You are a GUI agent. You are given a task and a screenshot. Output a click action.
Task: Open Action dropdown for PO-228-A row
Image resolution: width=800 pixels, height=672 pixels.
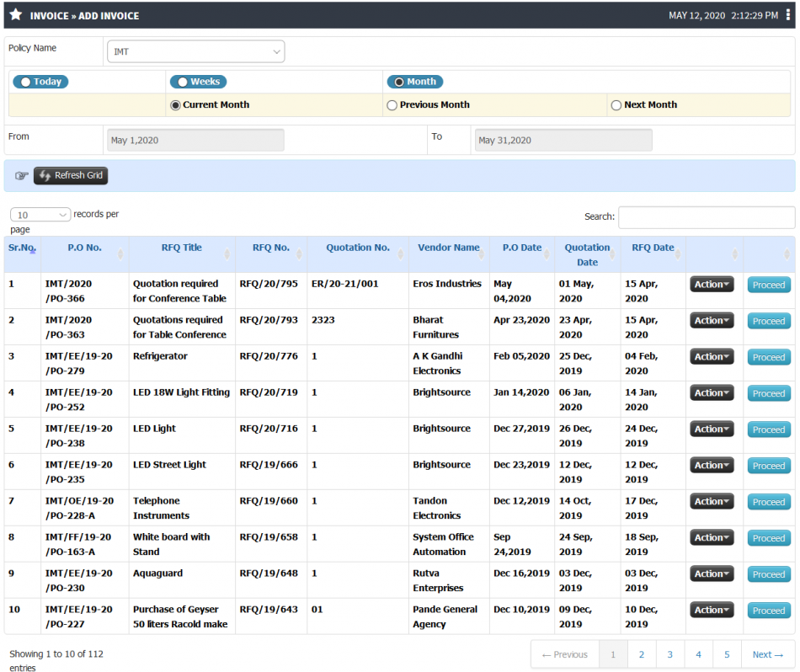click(712, 502)
